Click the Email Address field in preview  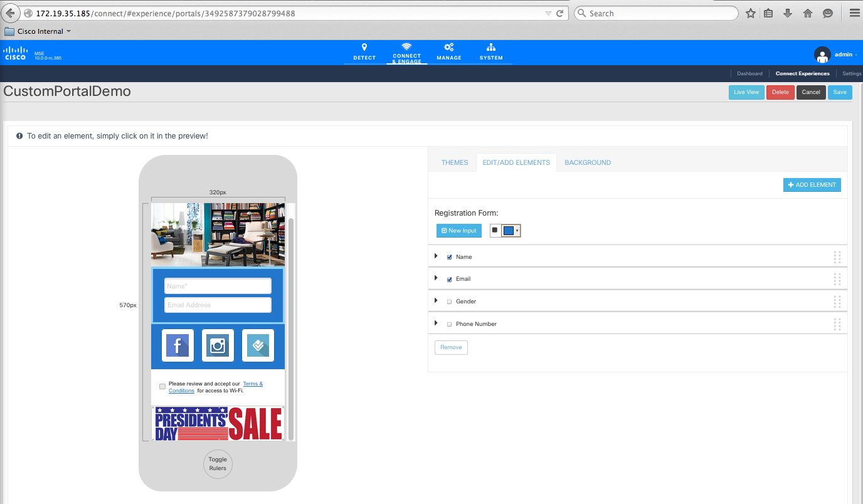point(218,305)
